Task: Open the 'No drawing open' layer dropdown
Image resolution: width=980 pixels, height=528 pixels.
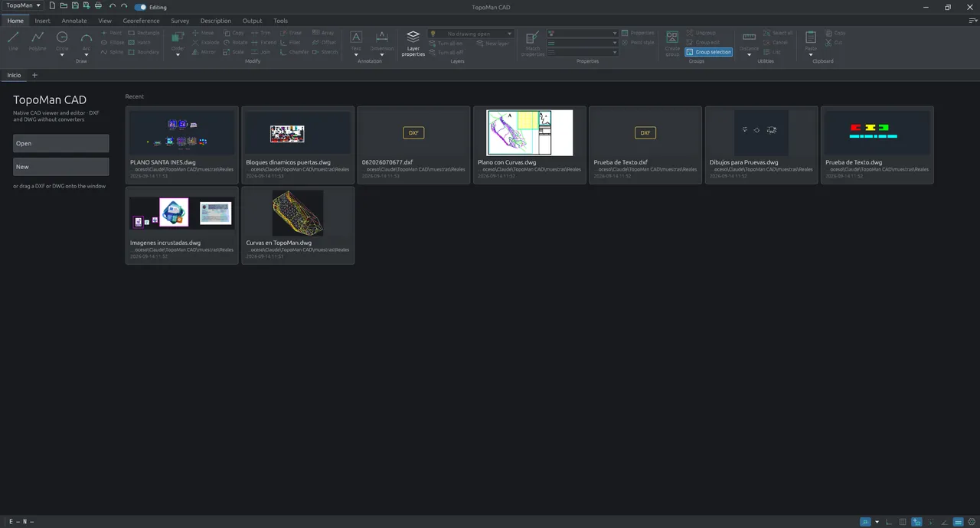Action: tap(471, 34)
